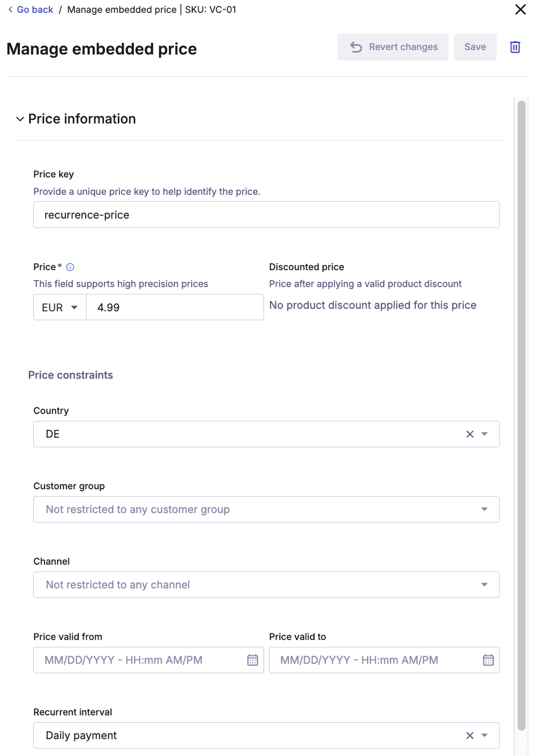Screen dimensions: 533x756
Task: Click the Revert changes button
Action: coord(393,47)
